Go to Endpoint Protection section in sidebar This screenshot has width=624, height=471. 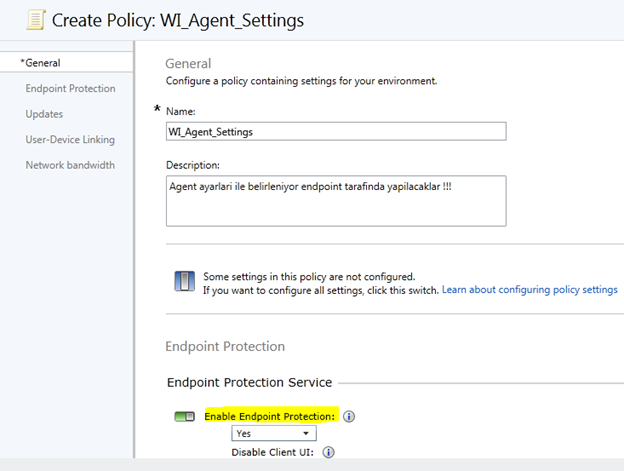pyautogui.click(x=70, y=88)
